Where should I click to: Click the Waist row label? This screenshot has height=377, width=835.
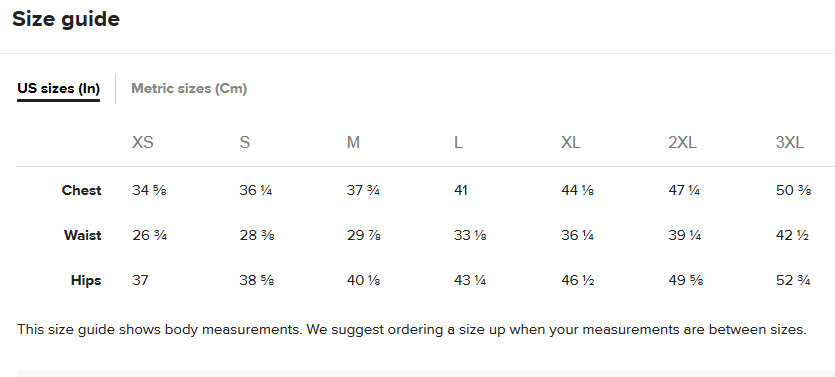(83, 235)
